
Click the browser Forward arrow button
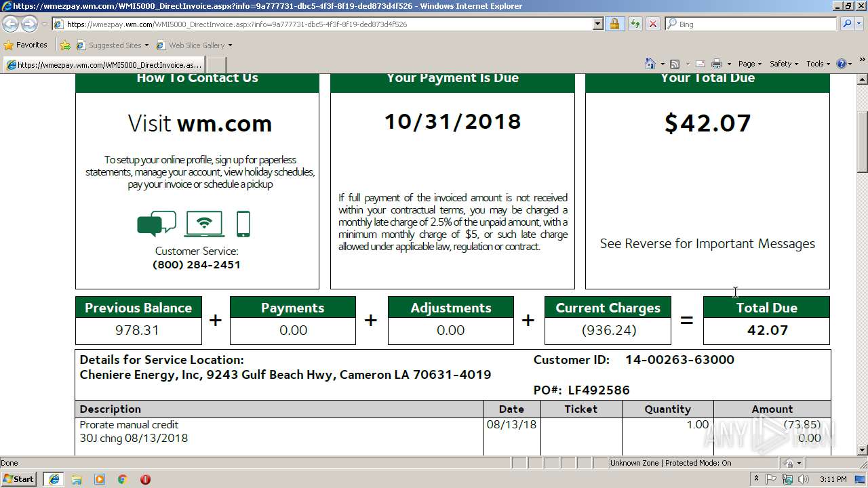click(x=29, y=24)
